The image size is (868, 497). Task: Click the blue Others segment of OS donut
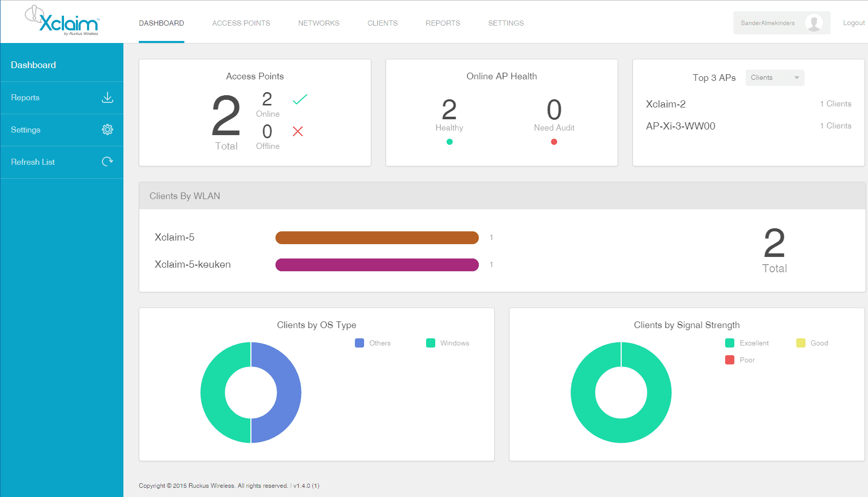(289, 393)
